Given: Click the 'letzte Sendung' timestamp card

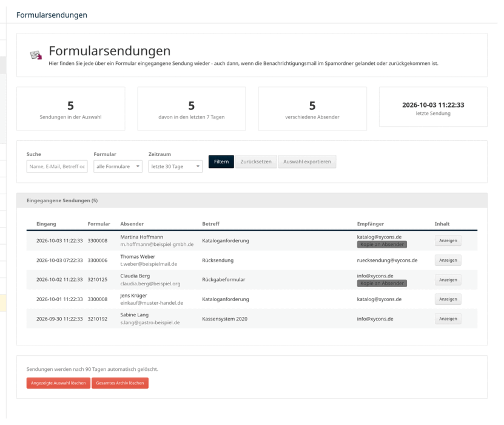Looking at the screenshot, I should 433,107.
